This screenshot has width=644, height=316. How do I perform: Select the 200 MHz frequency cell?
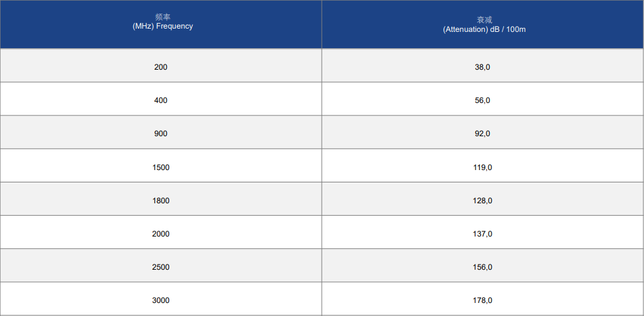pyautogui.click(x=161, y=65)
